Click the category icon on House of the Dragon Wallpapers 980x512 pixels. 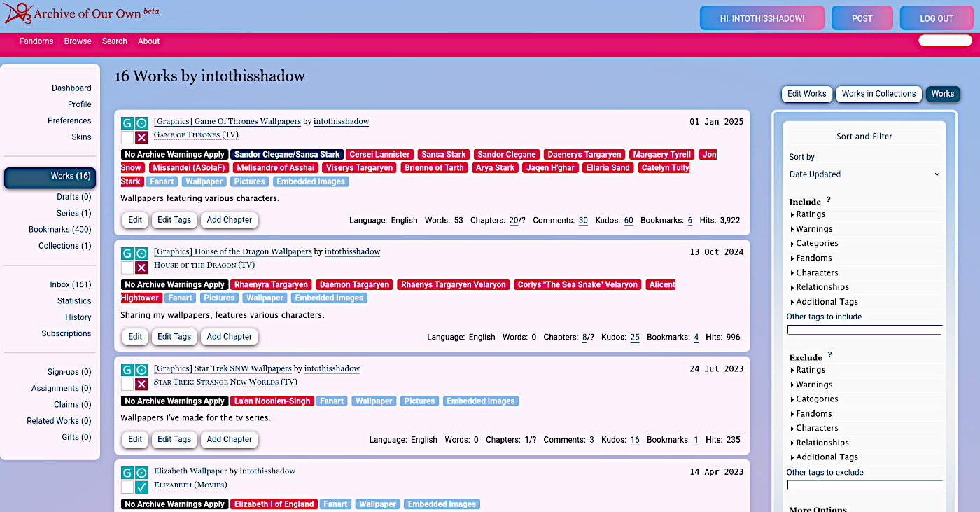pyautogui.click(x=141, y=254)
